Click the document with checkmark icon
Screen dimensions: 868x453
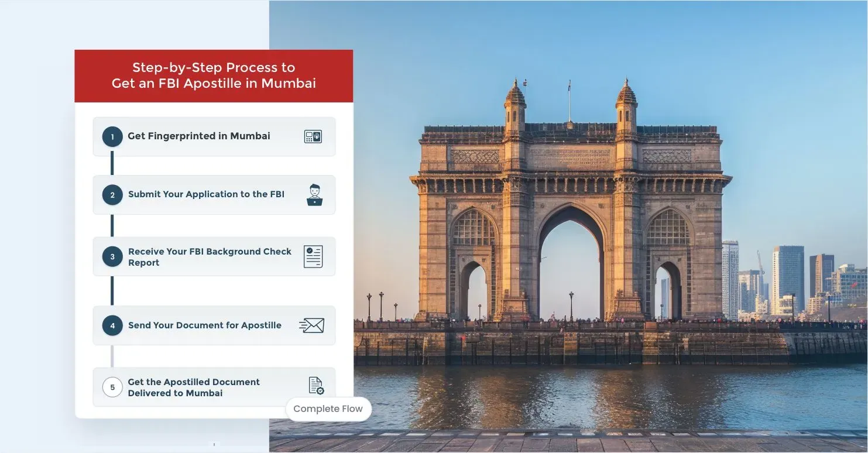click(x=316, y=386)
